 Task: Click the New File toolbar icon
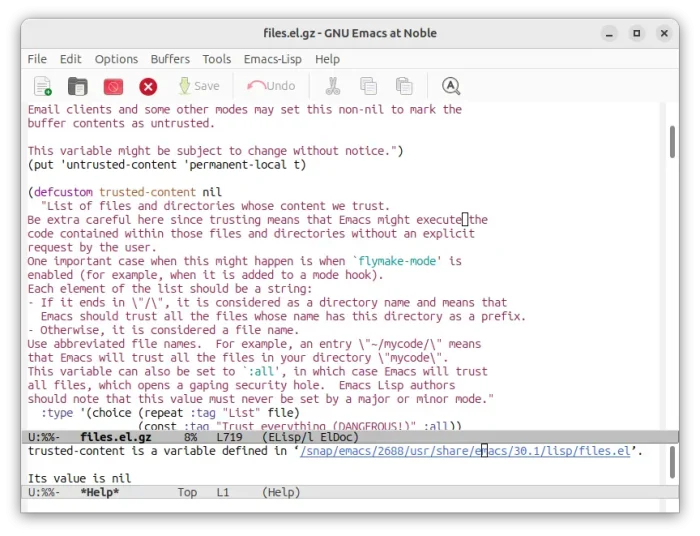(x=43, y=86)
